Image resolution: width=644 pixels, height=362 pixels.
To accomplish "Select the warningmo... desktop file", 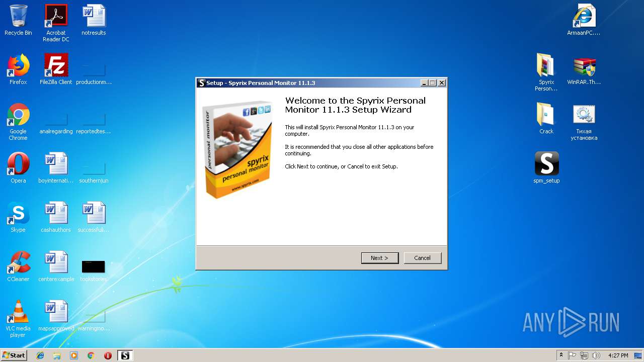I will coord(94,320).
